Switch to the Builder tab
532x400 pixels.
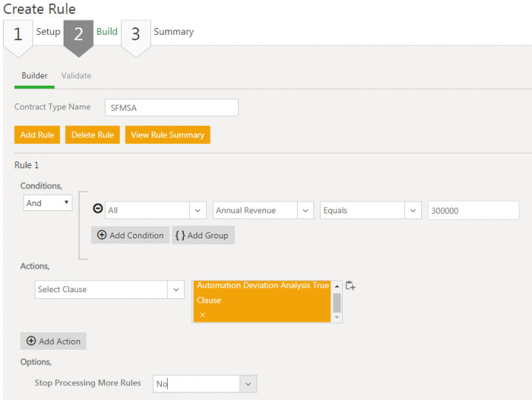pyautogui.click(x=35, y=76)
